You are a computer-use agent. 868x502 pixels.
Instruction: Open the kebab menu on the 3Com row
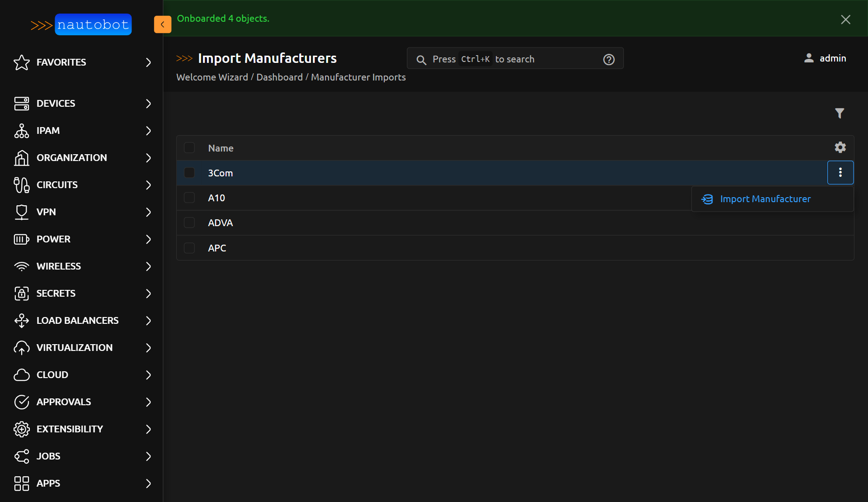tap(840, 172)
